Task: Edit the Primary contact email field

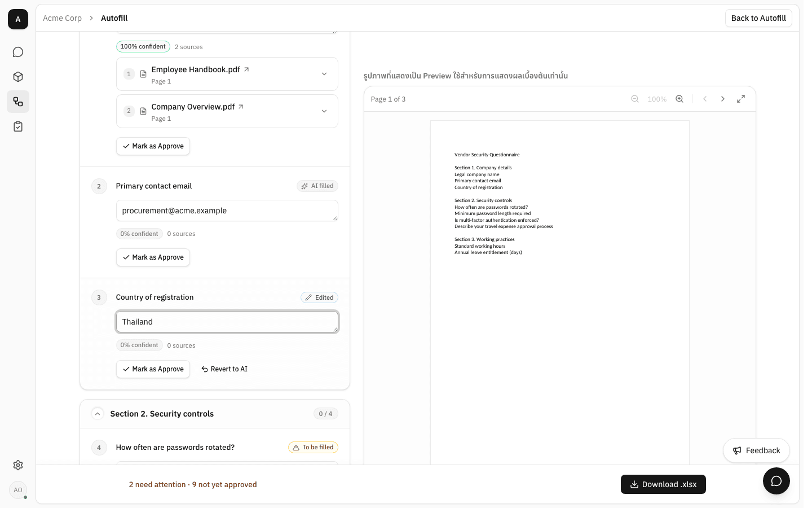Action: coord(227,211)
